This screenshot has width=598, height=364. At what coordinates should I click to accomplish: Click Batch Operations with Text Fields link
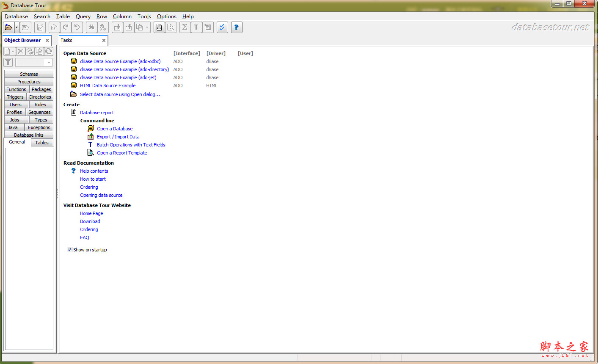click(131, 145)
